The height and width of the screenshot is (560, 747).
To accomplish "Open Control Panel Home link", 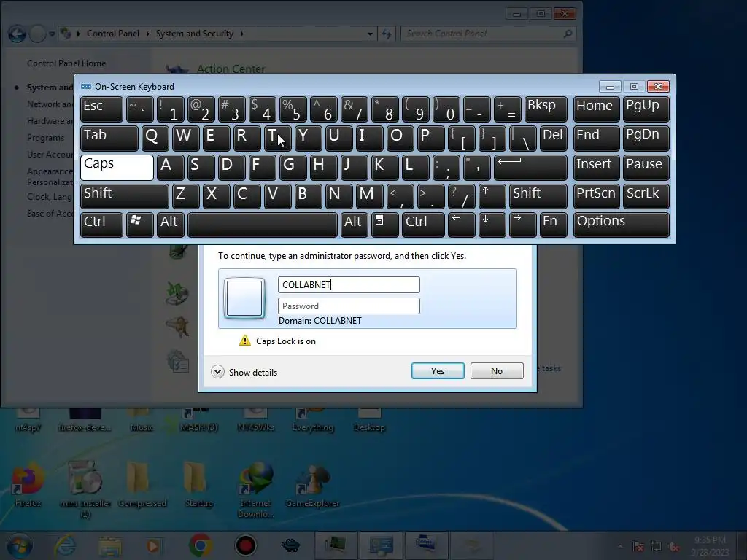I will pos(66,63).
